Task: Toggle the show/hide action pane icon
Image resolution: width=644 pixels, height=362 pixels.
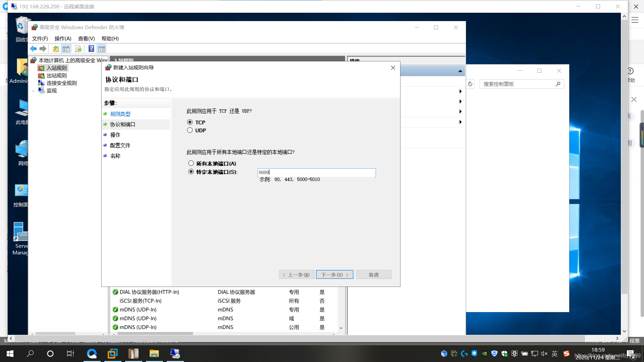Action: coord(102,49)
